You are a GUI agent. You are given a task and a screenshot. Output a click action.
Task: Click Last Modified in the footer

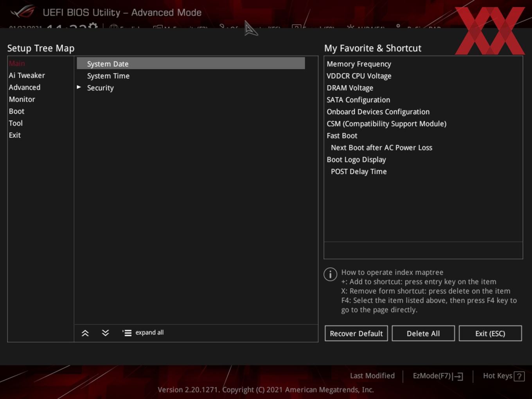pos(372,376)
